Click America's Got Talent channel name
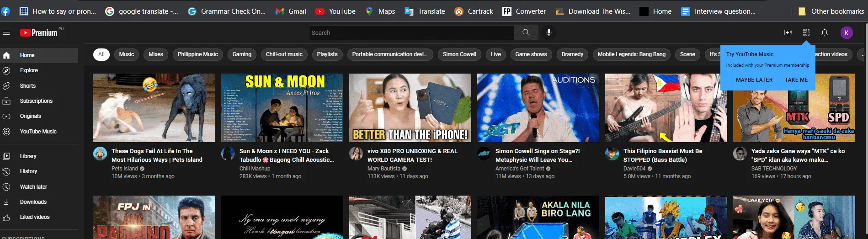 [520, 169]
